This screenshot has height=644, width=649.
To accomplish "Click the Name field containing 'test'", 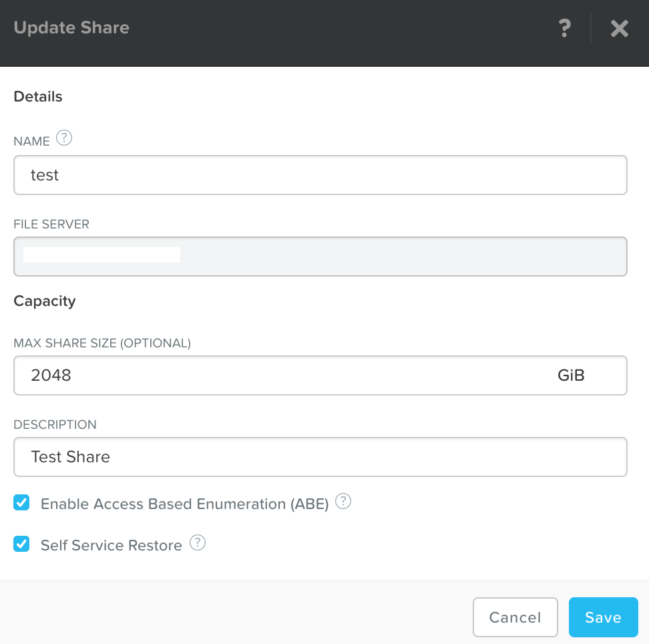I will coord(320,175).
